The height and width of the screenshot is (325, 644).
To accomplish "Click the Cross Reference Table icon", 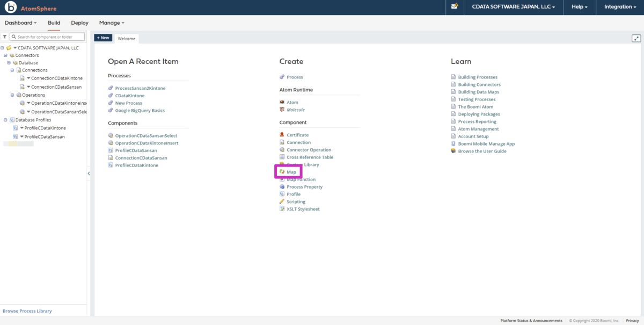I will click(x=282, y=157).
